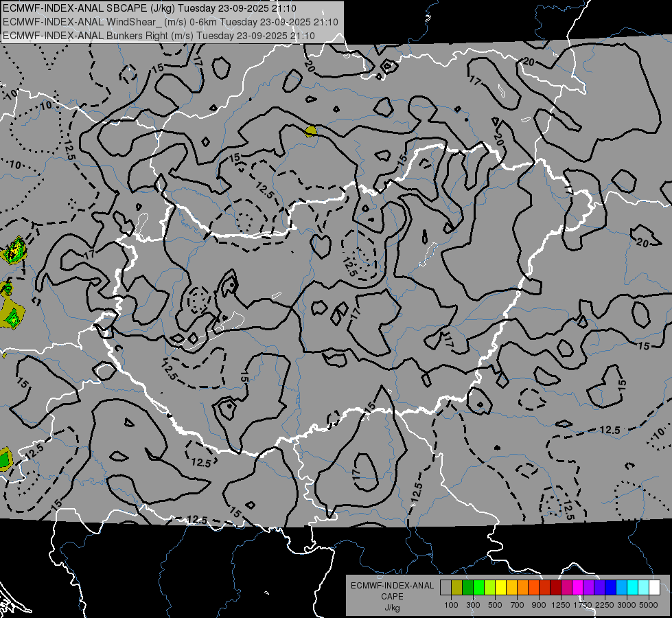Screen dimensions: 672x618
Task: Pick the sky blue legend swatch
Action: pos(621,587)
